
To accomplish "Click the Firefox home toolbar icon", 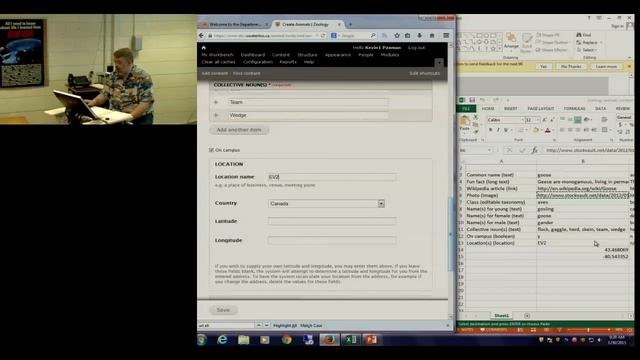I will pyautogui.click(x=432, y=36).
